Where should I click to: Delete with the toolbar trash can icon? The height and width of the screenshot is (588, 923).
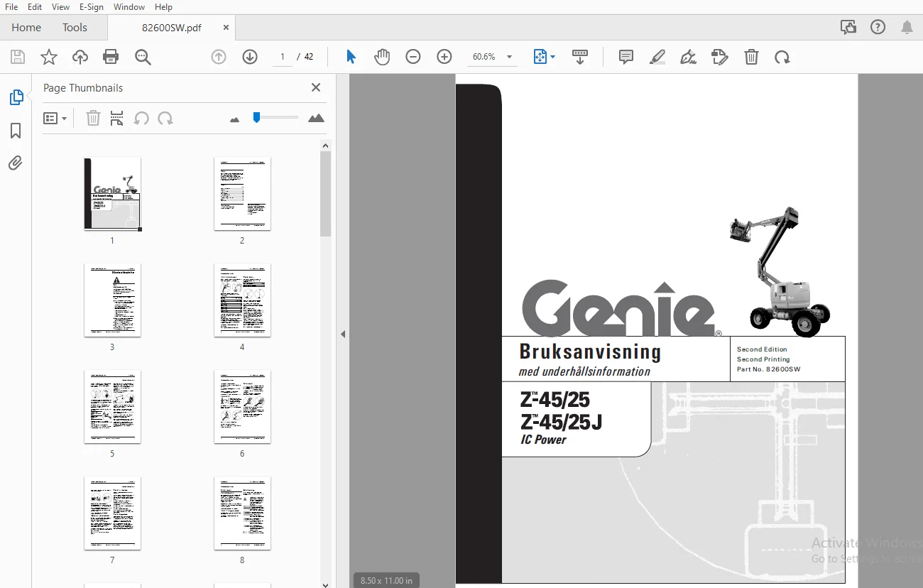pos(751,57)
